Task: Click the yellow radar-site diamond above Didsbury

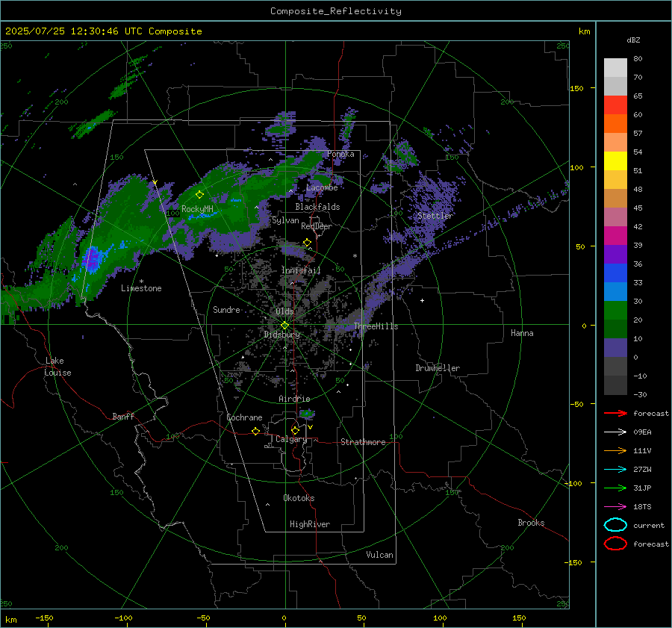Action: click(284, 326)
